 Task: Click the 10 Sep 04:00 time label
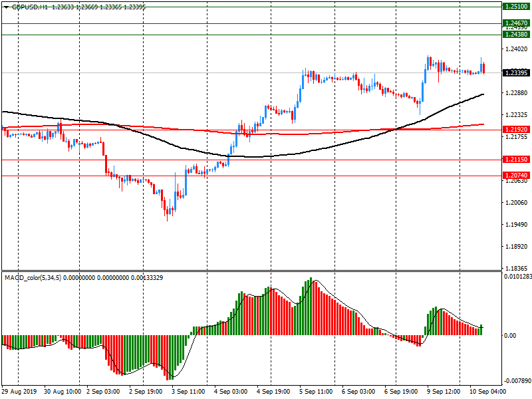[487, 392]
